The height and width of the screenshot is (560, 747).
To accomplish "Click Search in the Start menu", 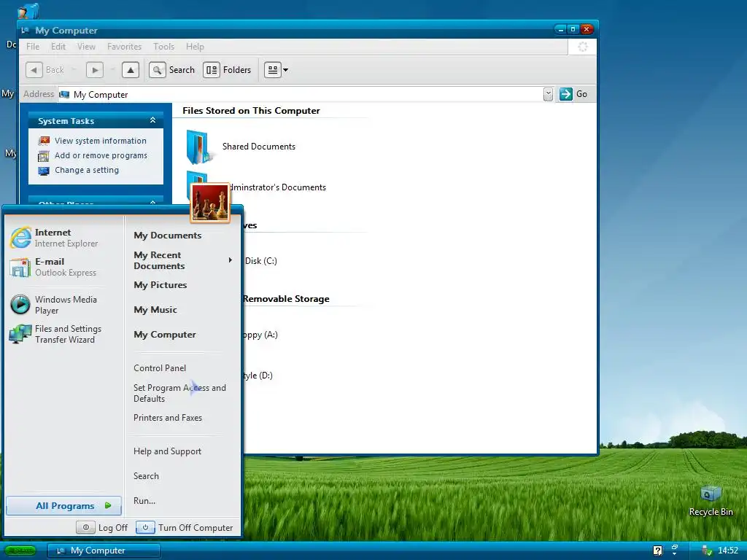I will click(146, 476).
